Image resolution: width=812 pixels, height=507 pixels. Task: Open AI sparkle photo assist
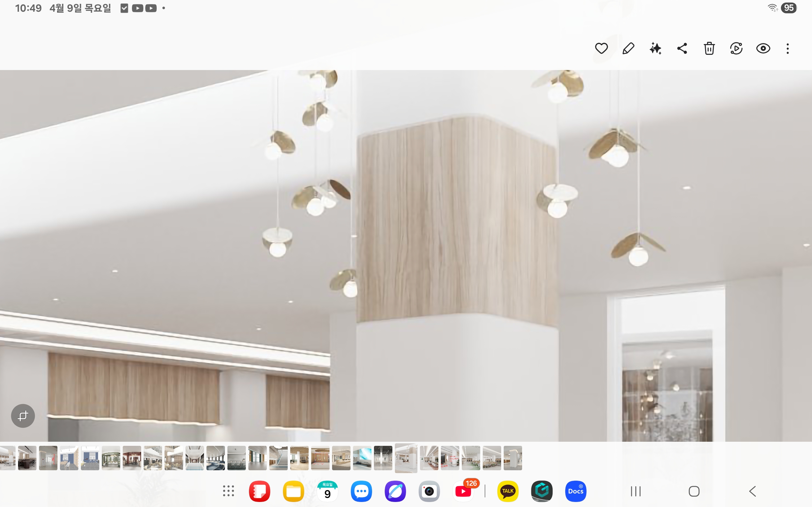tap(655, 48)
